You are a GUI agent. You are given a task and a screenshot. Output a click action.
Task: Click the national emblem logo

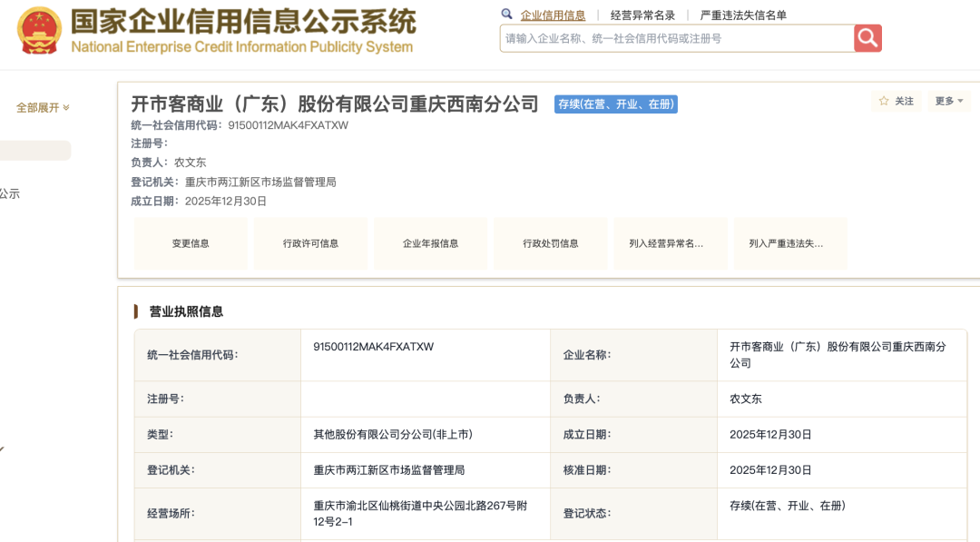coord(39,32)
